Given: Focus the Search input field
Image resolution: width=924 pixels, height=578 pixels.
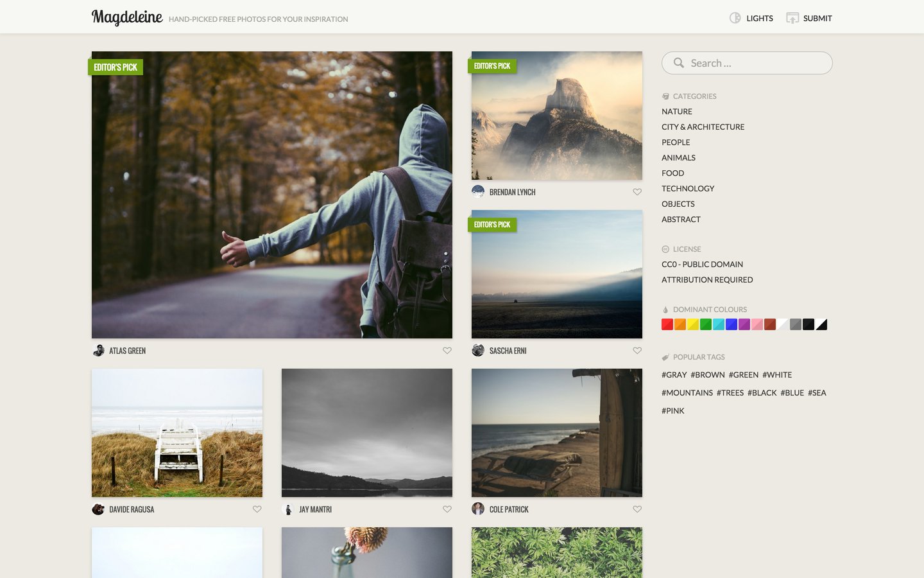Looking at the screenshot, I should (747, 63).
